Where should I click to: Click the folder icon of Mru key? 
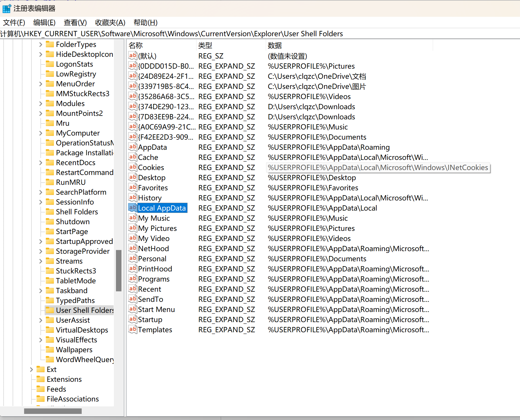coord(50,123)
